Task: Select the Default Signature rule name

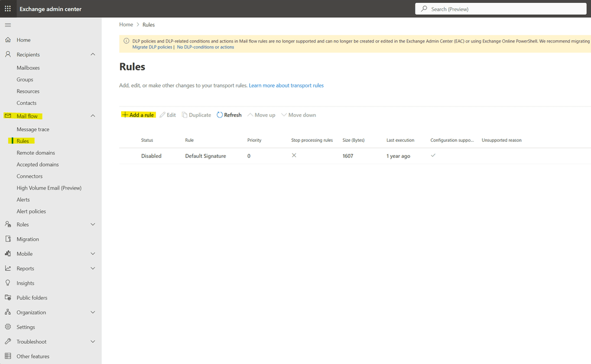Action: coord(206,156)
